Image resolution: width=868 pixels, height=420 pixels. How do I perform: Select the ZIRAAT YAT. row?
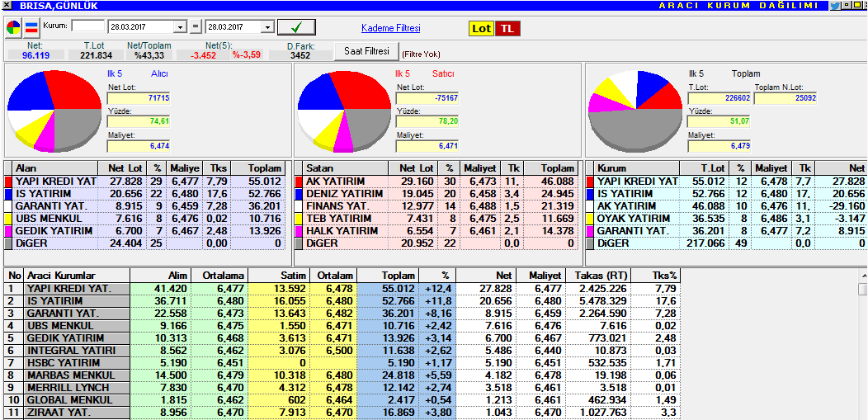point(342,412)
